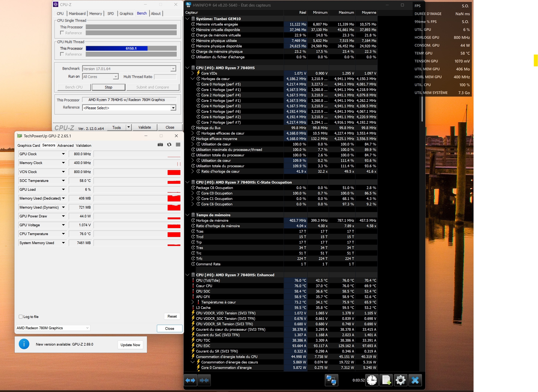Click the Capteur column header

coord(234,12)
